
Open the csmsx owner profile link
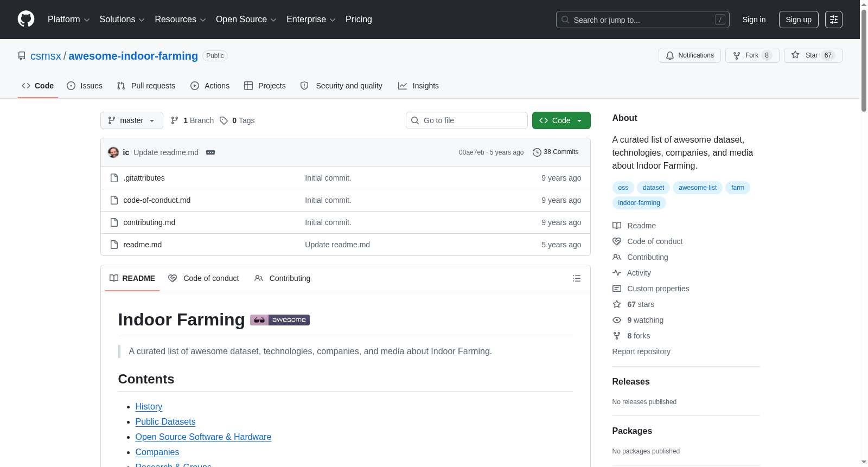[46, 56]
